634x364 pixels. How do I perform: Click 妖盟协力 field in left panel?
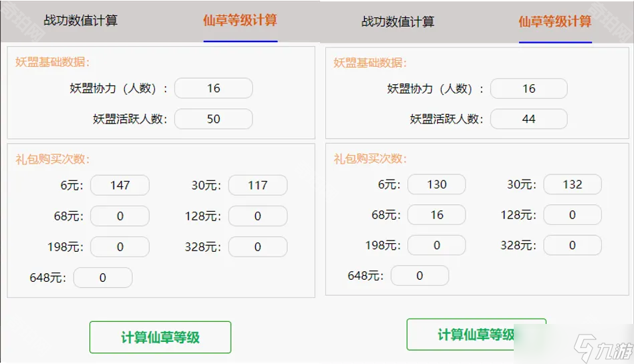(x=214, y=88)
